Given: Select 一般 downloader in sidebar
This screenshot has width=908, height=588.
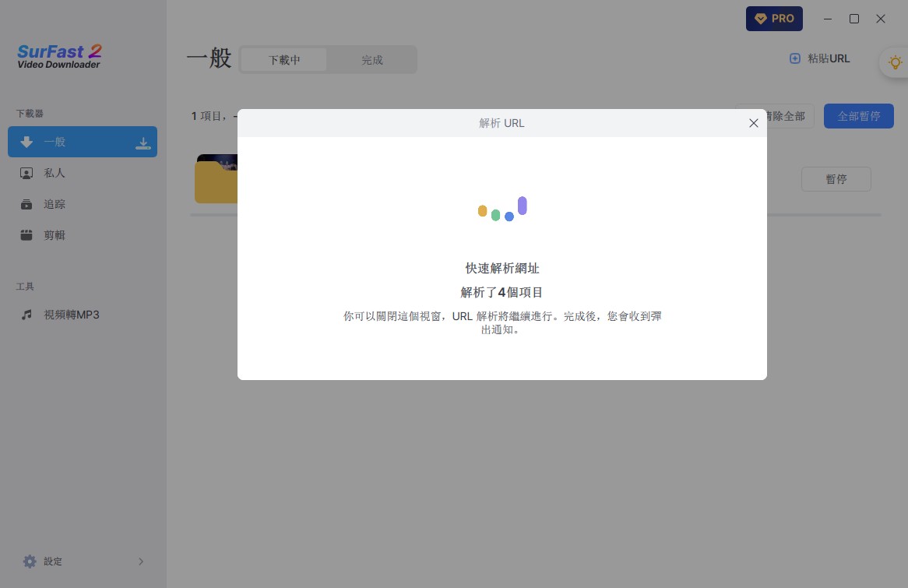Looking at the screenshot, I should click(83, 142).
